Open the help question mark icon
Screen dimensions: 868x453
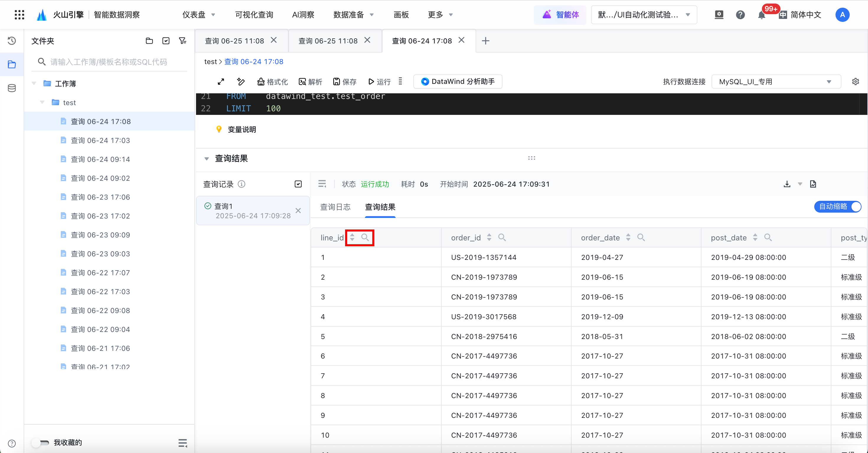pyautogui.click(x=740, y=14)
